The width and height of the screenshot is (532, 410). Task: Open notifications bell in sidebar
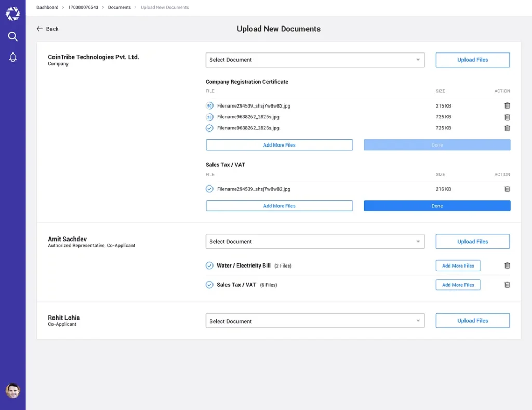(13, 58)
